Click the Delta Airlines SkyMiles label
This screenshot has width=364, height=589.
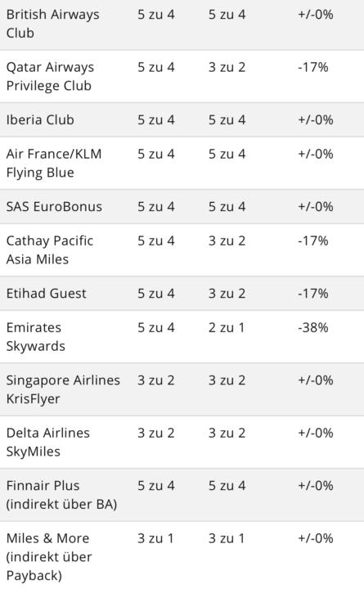48,442
